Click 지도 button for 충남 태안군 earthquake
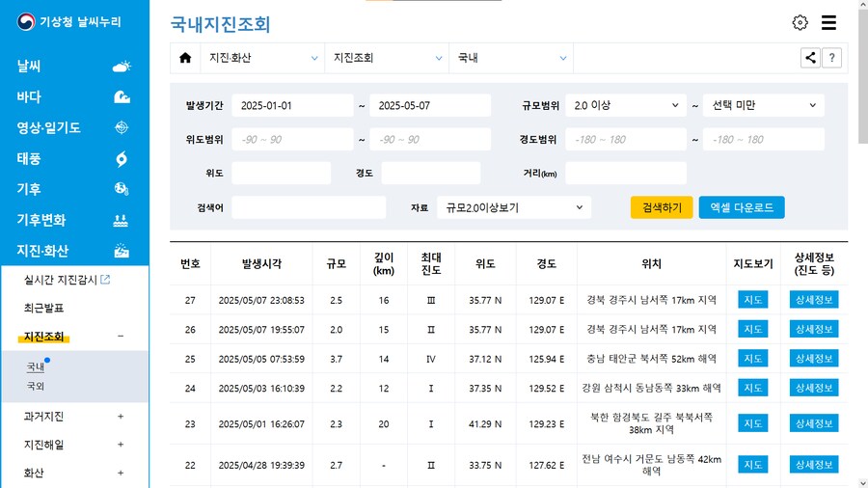868x488 pixels. (x=753, y=359)
